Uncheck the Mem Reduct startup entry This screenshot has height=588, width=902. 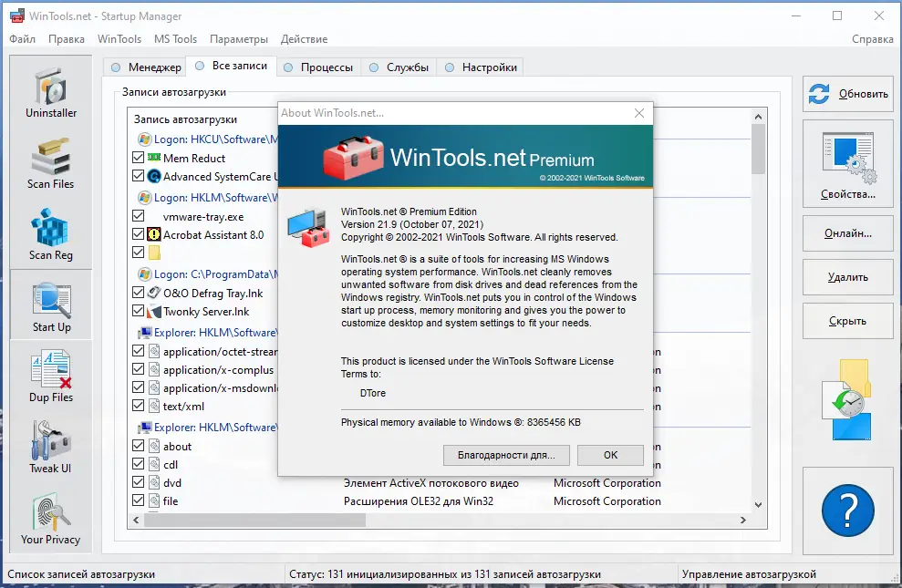point(138,157)
